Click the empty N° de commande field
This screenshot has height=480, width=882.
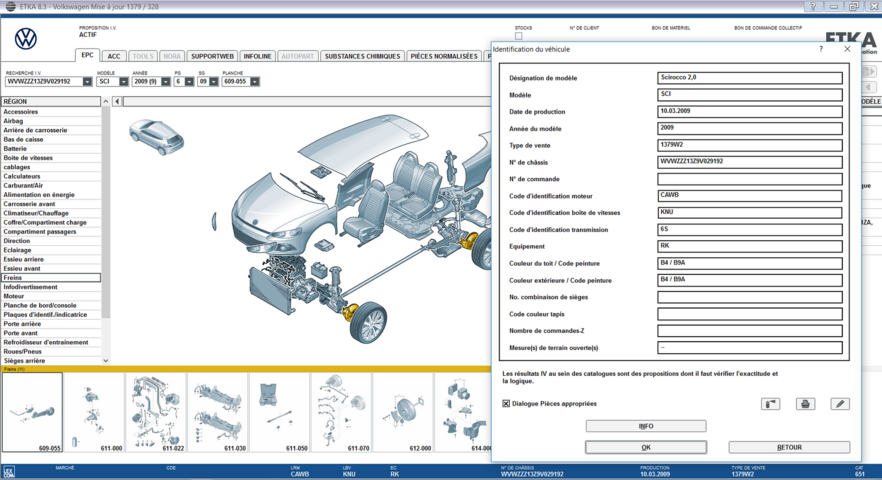749,179
